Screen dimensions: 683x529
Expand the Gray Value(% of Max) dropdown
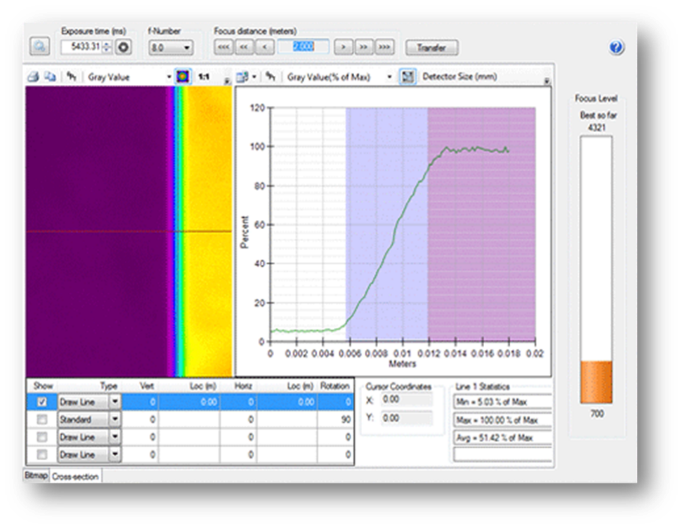pyautogui.click(x=388, y=76)
